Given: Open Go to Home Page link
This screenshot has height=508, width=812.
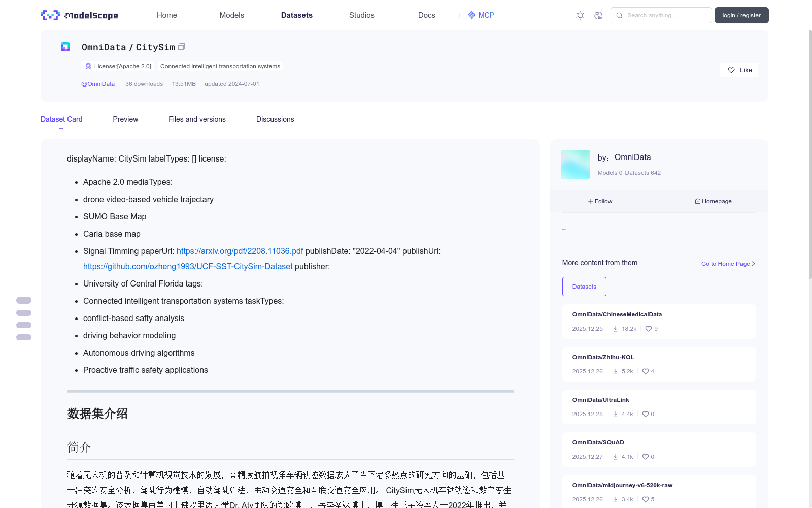Looking at the screenshot, I should (728, 264).
